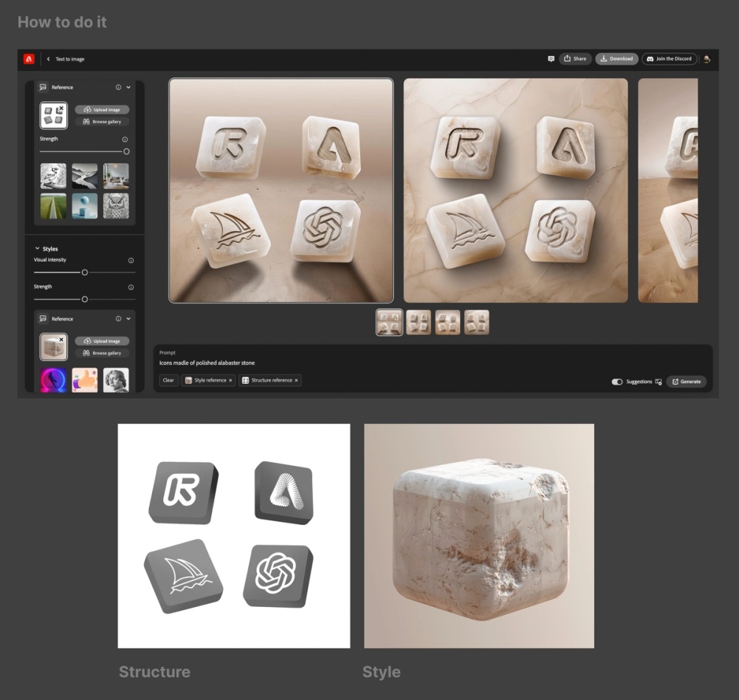
Task: Select the mountain river sample thumbnail
Action: click(x=85, y=176)
